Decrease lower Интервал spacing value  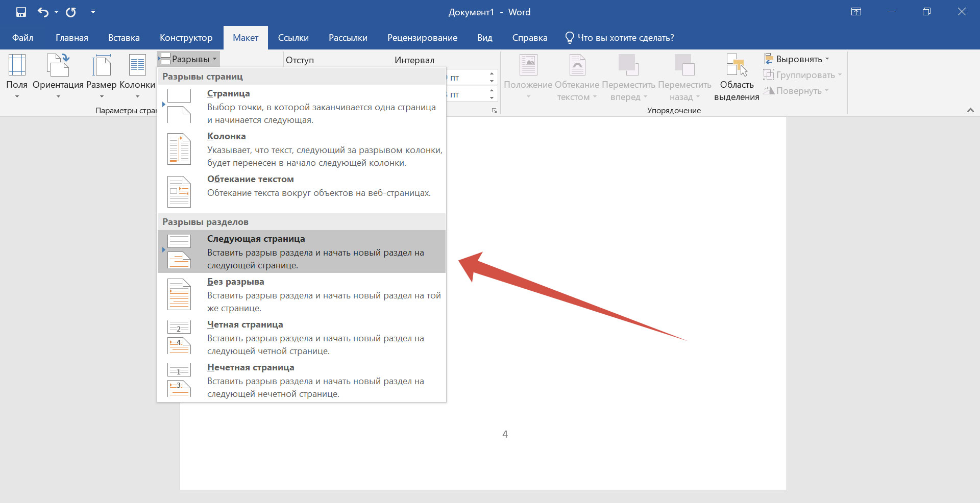(x=492, y=97)
